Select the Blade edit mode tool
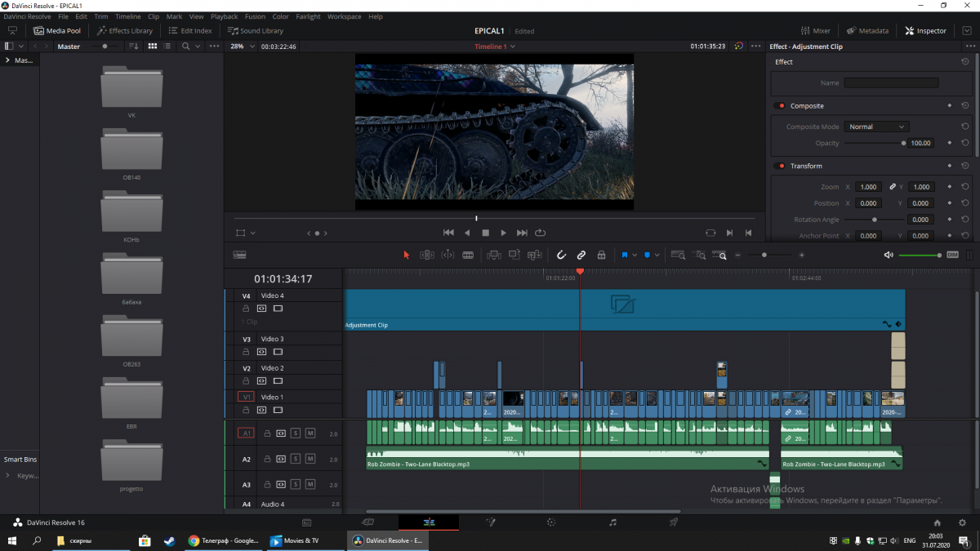The width and height of the screenshot is (980, 551). point(468,255)
